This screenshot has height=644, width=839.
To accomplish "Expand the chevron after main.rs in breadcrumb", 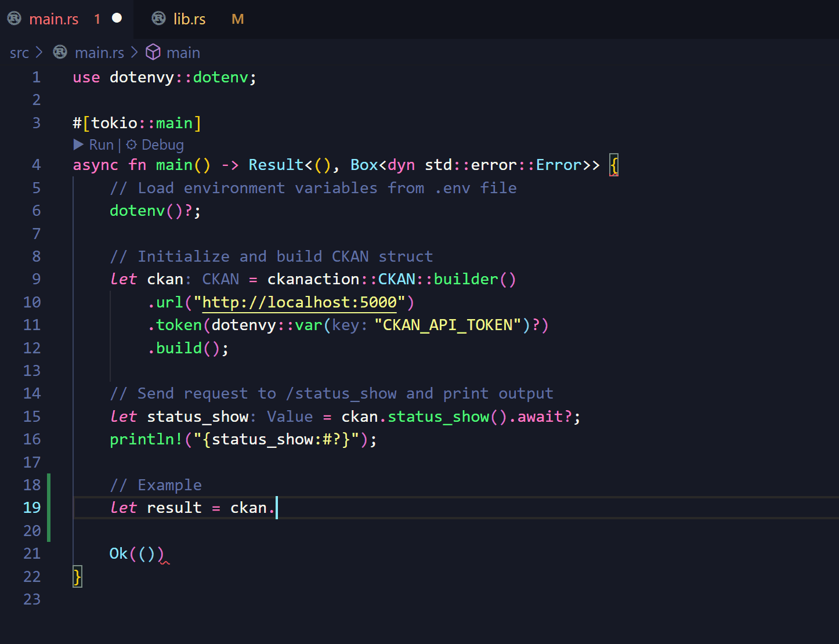I will [x=135, y=52].
